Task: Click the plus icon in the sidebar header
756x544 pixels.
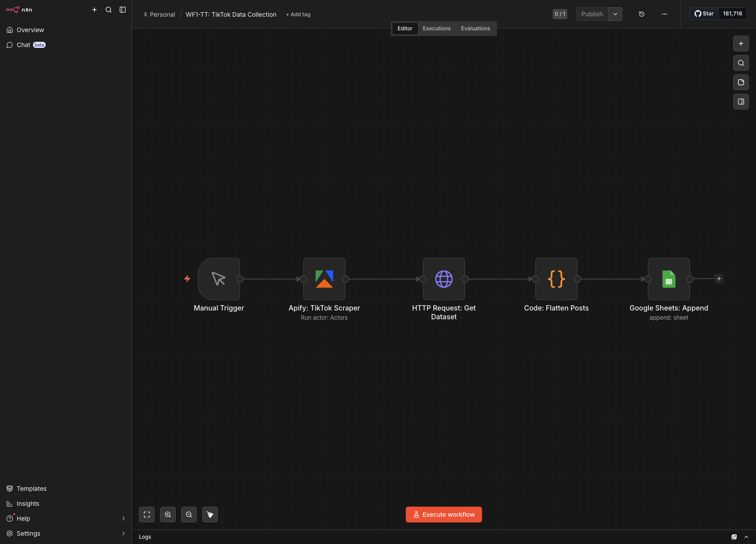Action: (94, 10)
